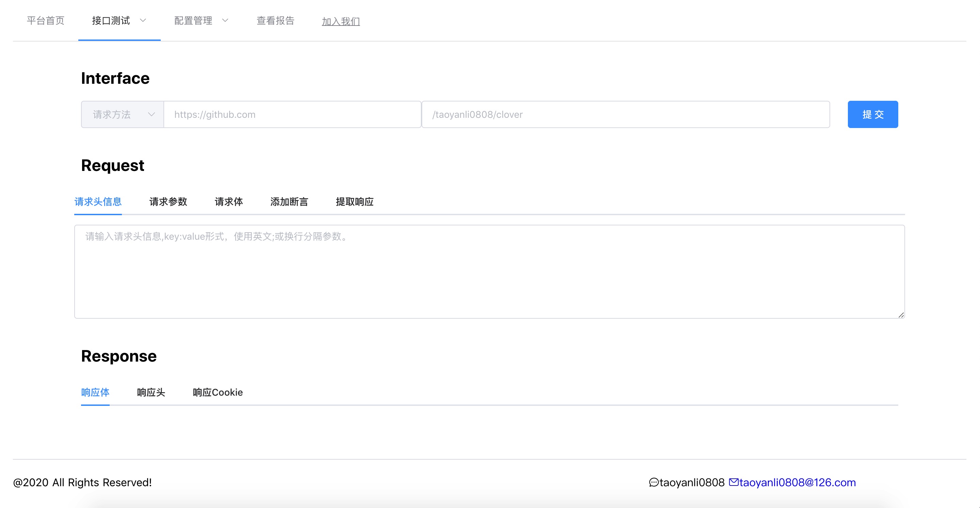Screen dimensions: 980x508
Task: Click inside the request header textarea
Action: pyautogui.click(x=490, y=271)
